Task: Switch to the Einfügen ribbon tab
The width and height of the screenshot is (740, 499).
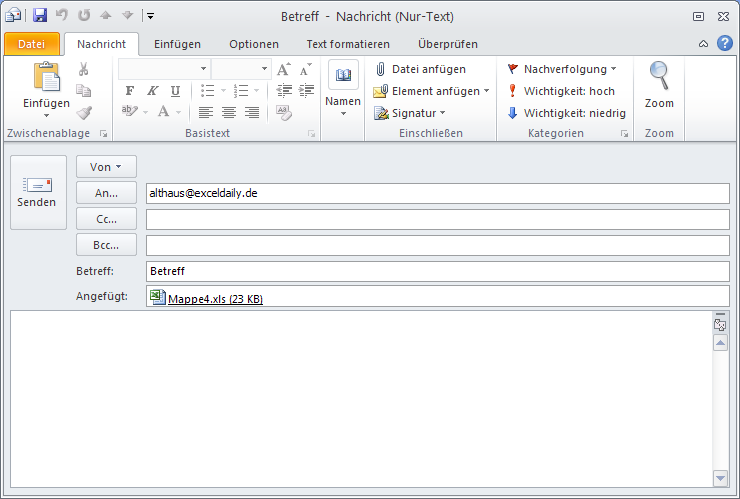Action: point(177,44)
